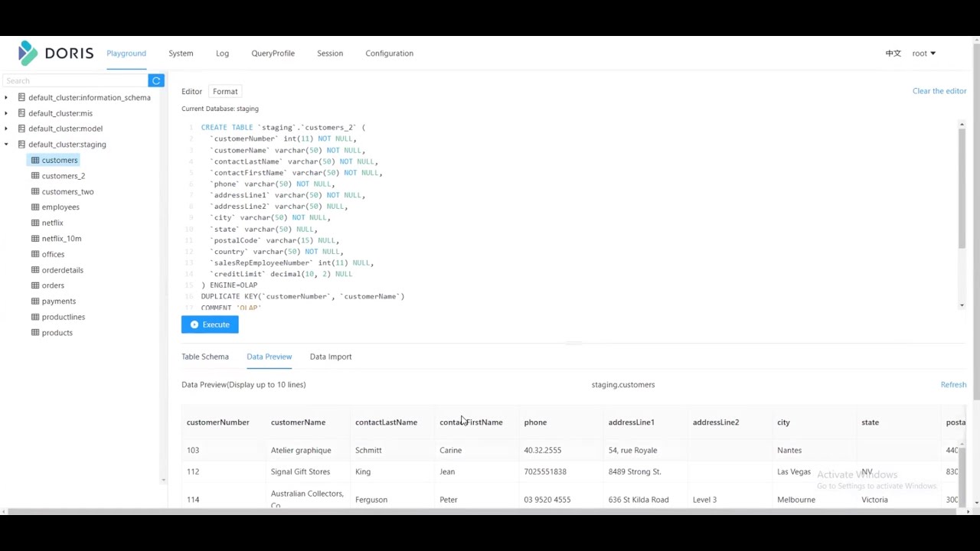The image size is (980, 551).
Task: Open the System menu
Action: [x=181, y=54]
